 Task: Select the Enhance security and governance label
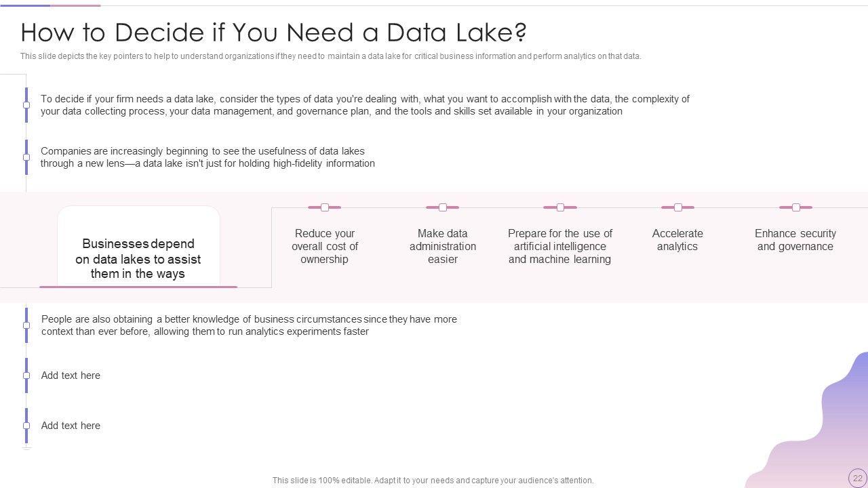pyautogui.click(x=795, y=240)
